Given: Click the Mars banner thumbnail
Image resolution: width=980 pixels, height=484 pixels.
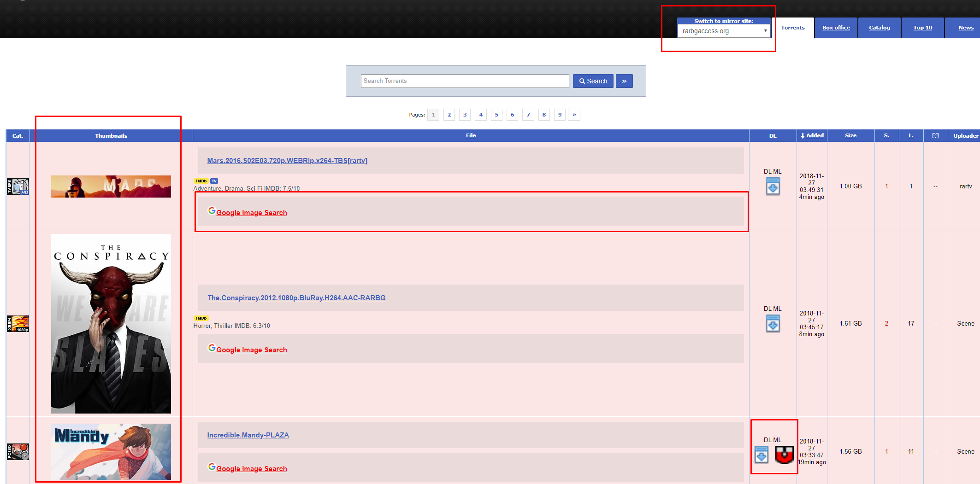Looking at the screenshot, I should (111, 187).
